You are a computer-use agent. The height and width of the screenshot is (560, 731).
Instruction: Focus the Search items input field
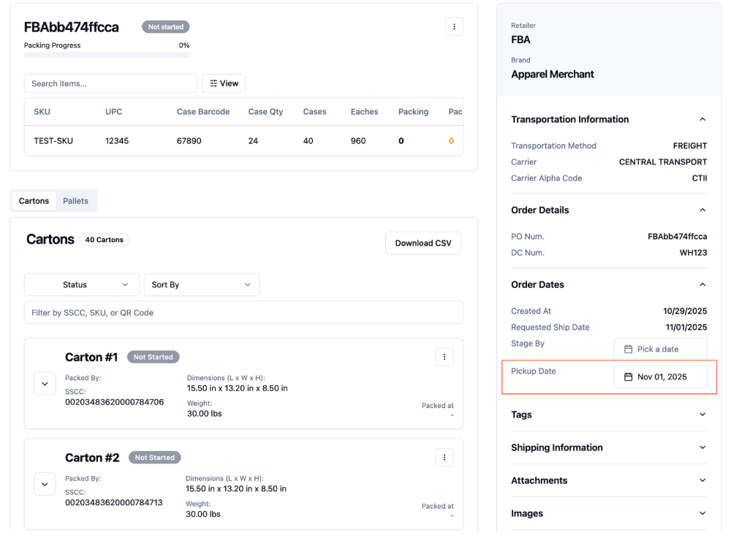click(110, 83)
